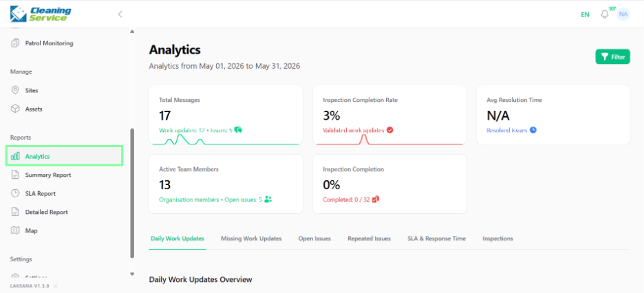Viewport: 644px width, 293px height.
Task: Switch to the Open Issues tab
Action: [314, 239]
